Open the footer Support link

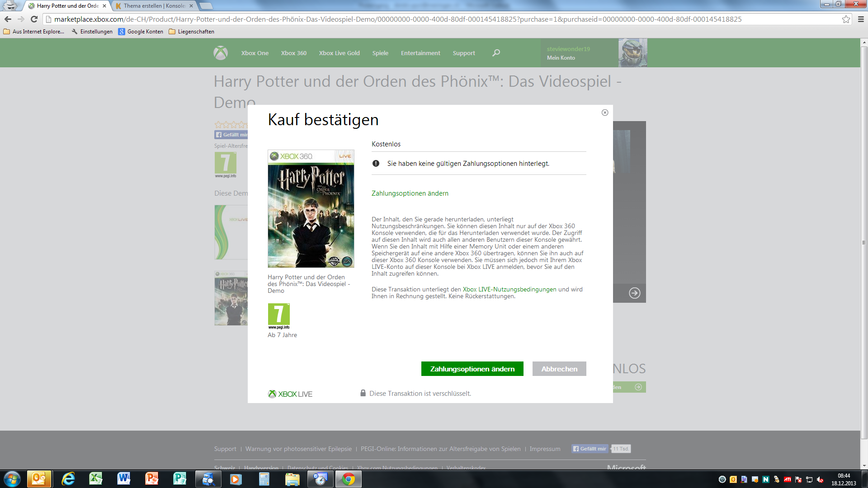225,449
